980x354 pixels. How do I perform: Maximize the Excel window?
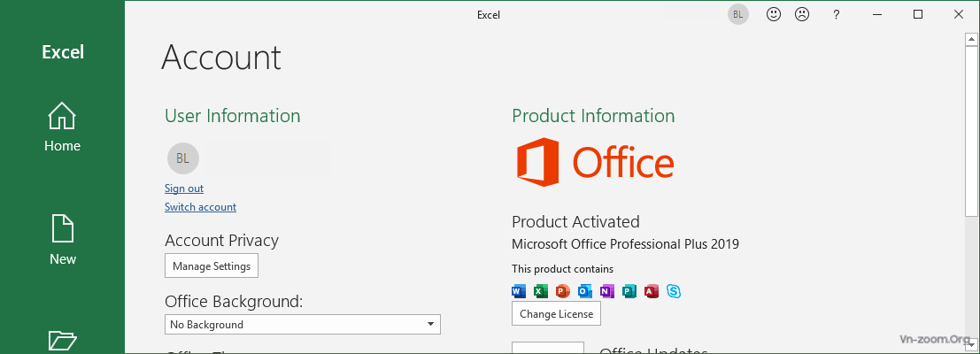[x=917, y=15]
